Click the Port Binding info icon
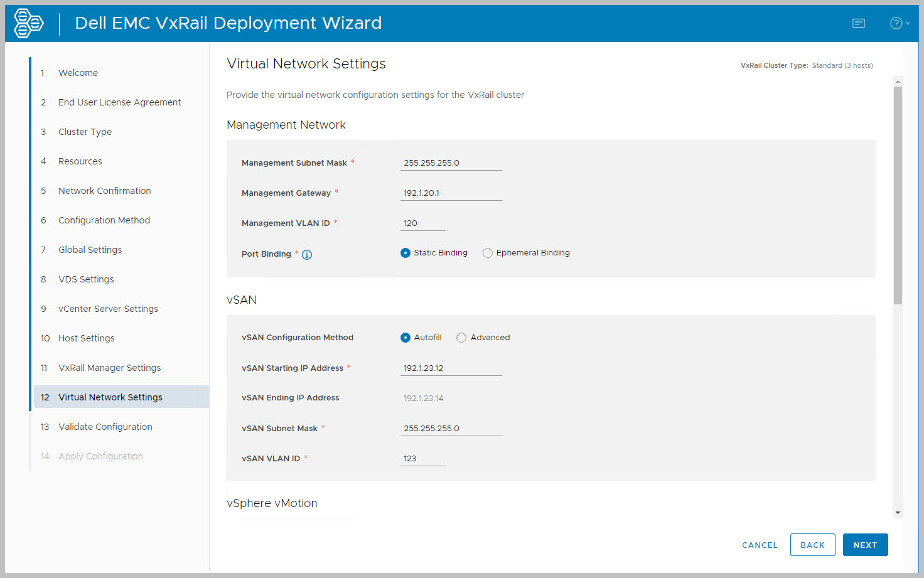 tap(307, 255)
